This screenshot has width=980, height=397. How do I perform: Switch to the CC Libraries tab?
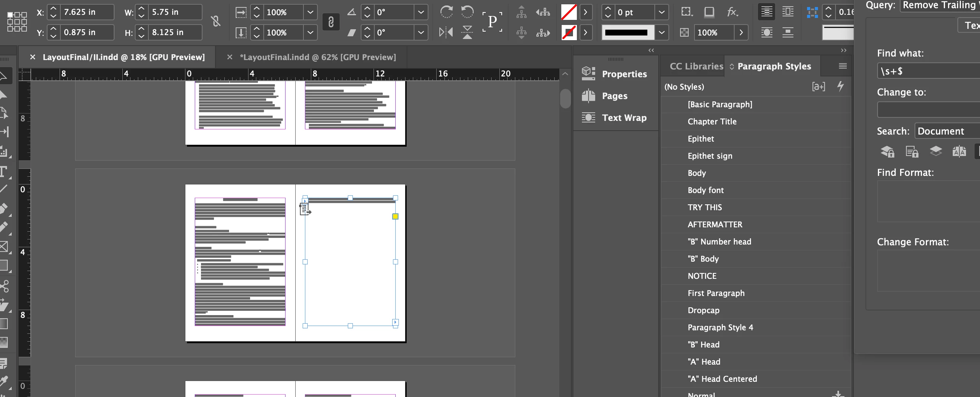696,66
